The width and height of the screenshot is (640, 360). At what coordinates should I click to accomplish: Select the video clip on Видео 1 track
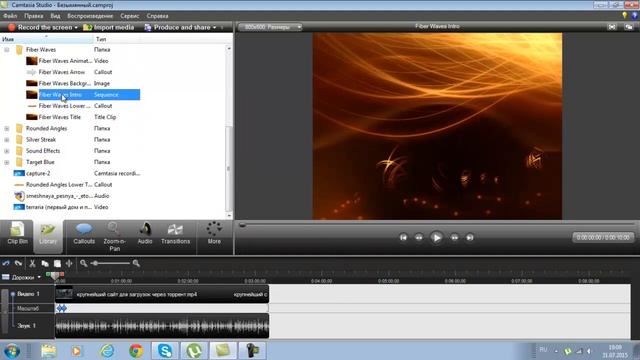click(162, 294)
